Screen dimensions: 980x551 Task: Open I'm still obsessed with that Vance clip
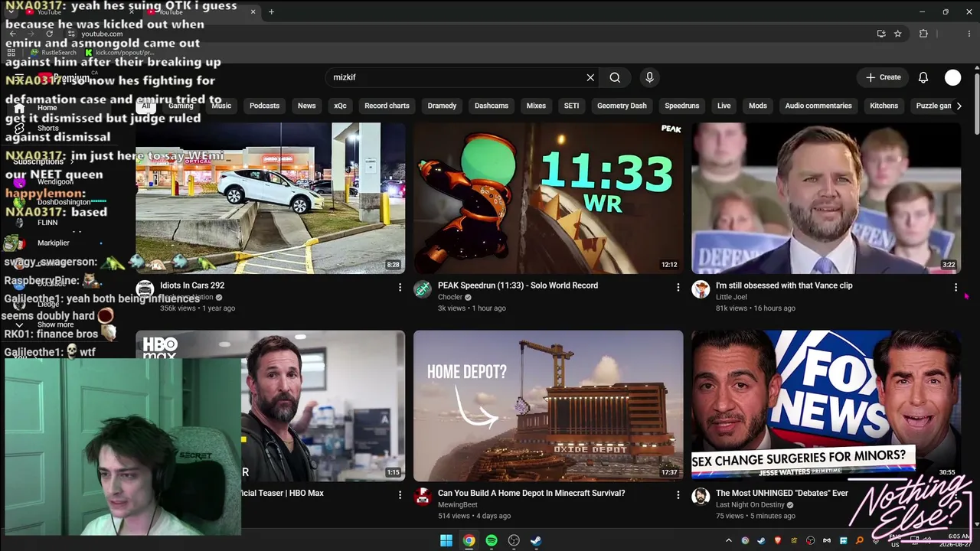pos(784,285)
